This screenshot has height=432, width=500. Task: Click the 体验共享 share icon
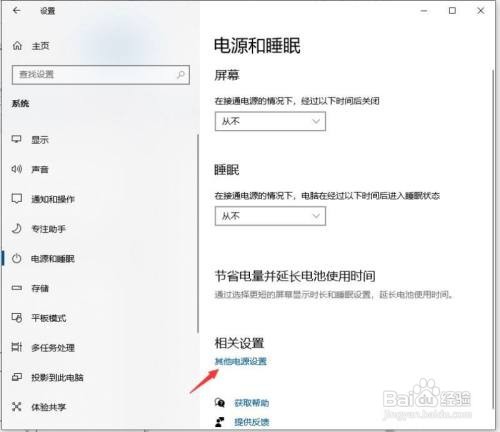point(17,407)
